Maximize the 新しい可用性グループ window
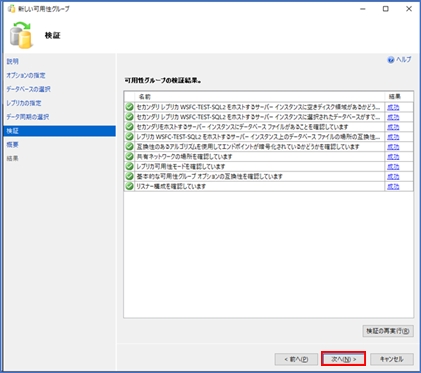The width and height of the screenshot is (421, 373). pyautogui.click(x=386, y=9)
